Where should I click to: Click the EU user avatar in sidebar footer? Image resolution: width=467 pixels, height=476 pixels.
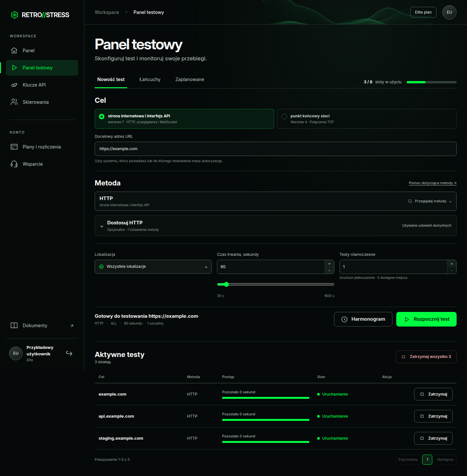click(16, 353)
